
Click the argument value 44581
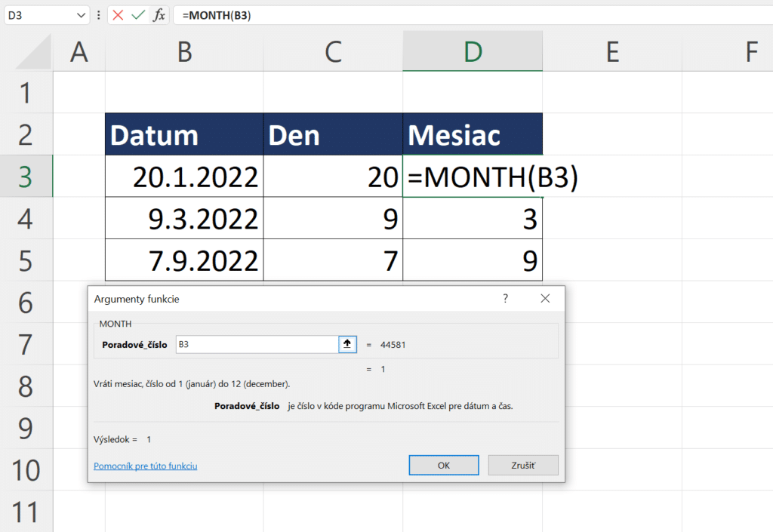[393, 345]
